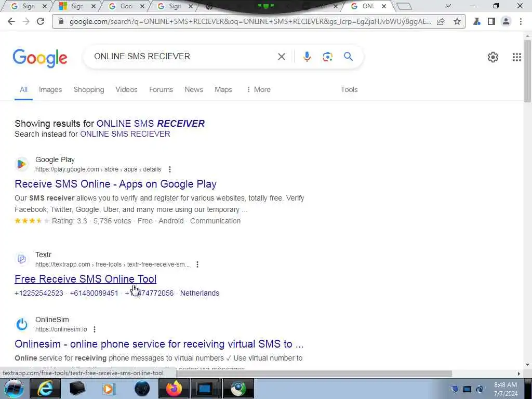Open the Chrome profile avatar

click(x=506, y=21)
